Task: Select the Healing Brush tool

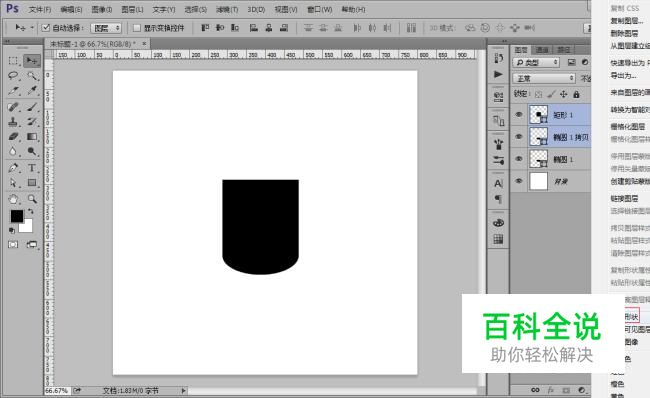Action: tap(13, 107)
